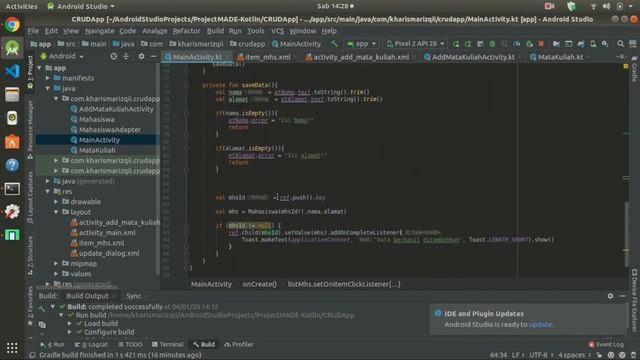Click the Debug app bug icon

492,44
